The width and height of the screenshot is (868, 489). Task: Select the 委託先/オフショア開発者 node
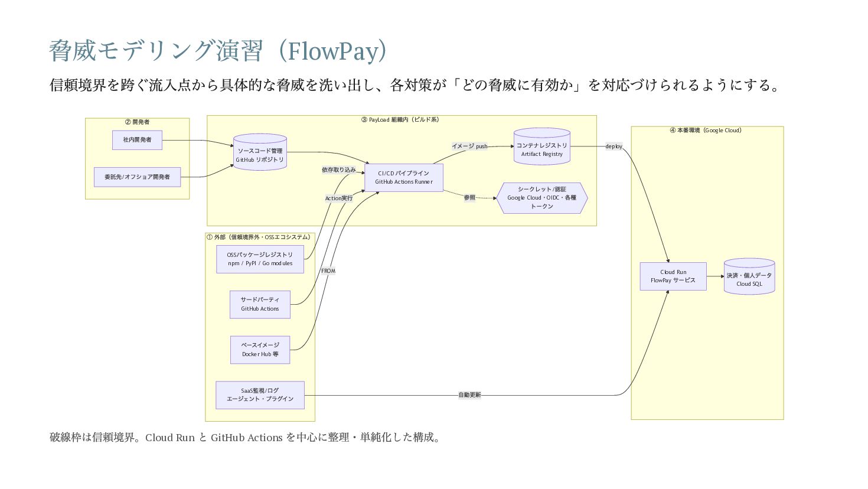click(x=137, y=177)
